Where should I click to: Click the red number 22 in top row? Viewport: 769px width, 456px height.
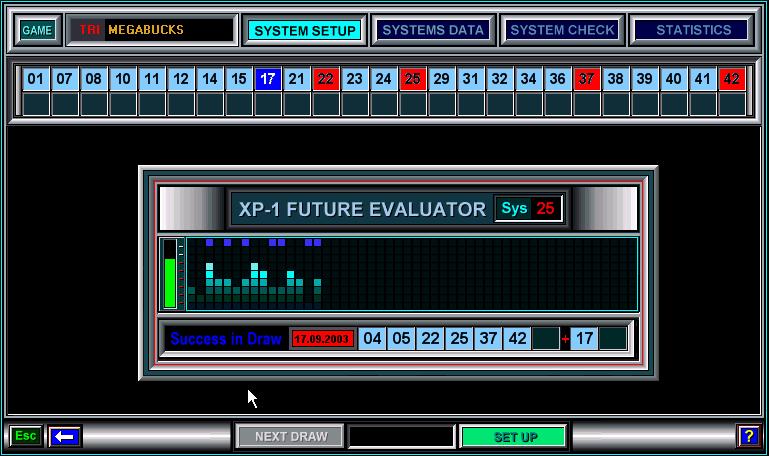coord(326,78)
